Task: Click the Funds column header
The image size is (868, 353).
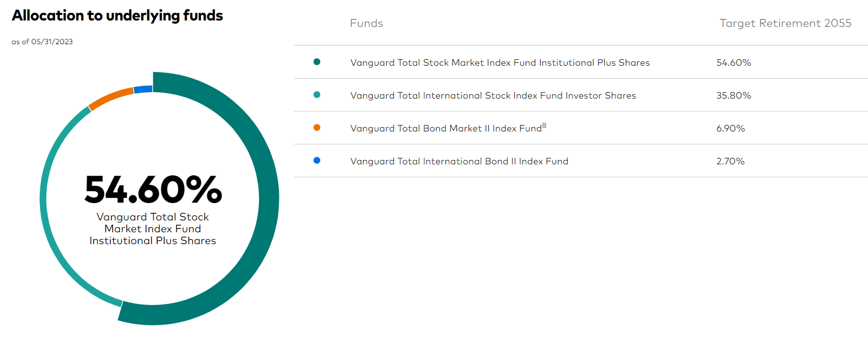Action: point(367,23)
